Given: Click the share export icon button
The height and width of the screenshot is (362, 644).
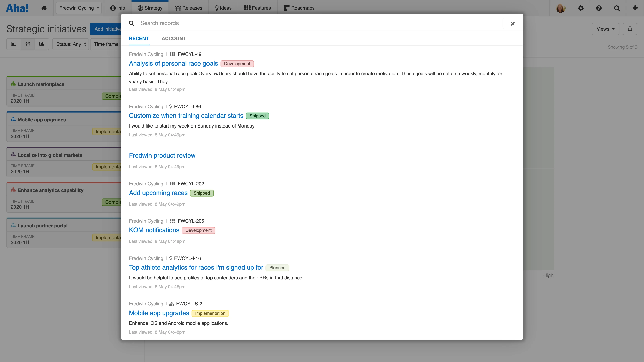Looking at the screenshot, I should click(630, 29).
